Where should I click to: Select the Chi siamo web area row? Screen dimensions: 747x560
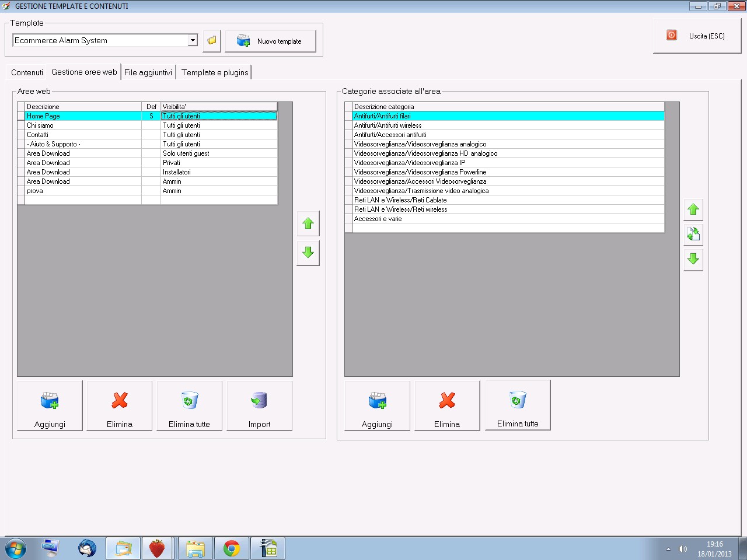point(147,125)
